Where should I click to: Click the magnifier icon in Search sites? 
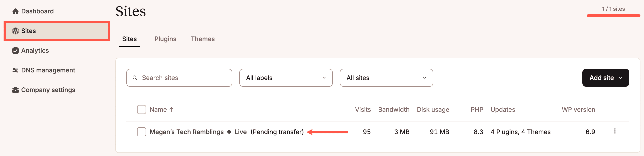coord(135,78)
